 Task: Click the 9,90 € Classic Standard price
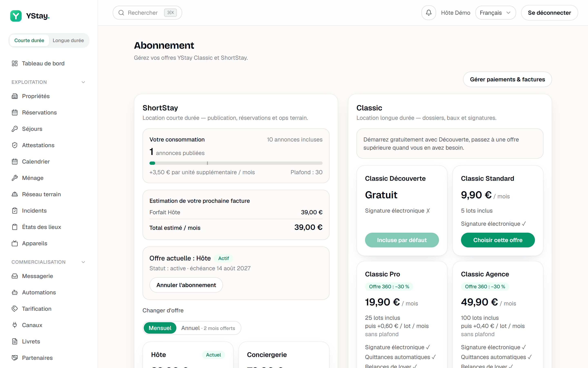[476, 195]
